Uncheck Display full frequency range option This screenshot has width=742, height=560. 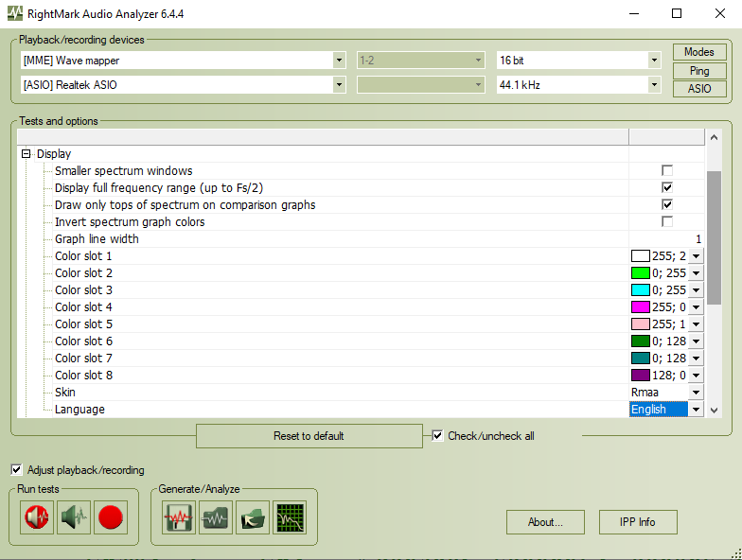[x=667, y=187]
